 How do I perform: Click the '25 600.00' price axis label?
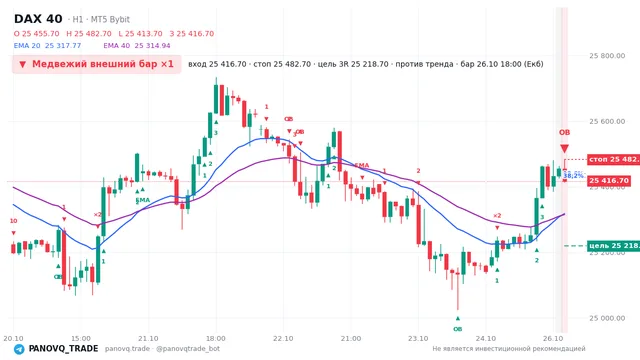coord(607,121)
